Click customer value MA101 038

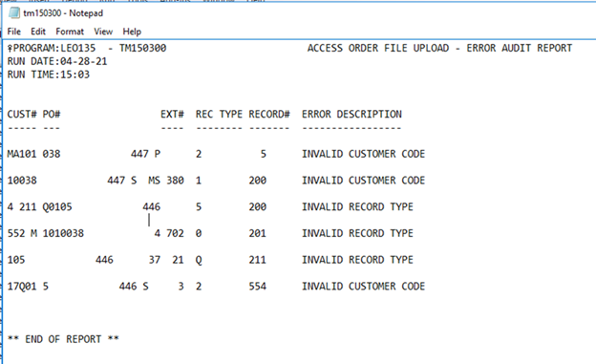click(x=33, y=154)
